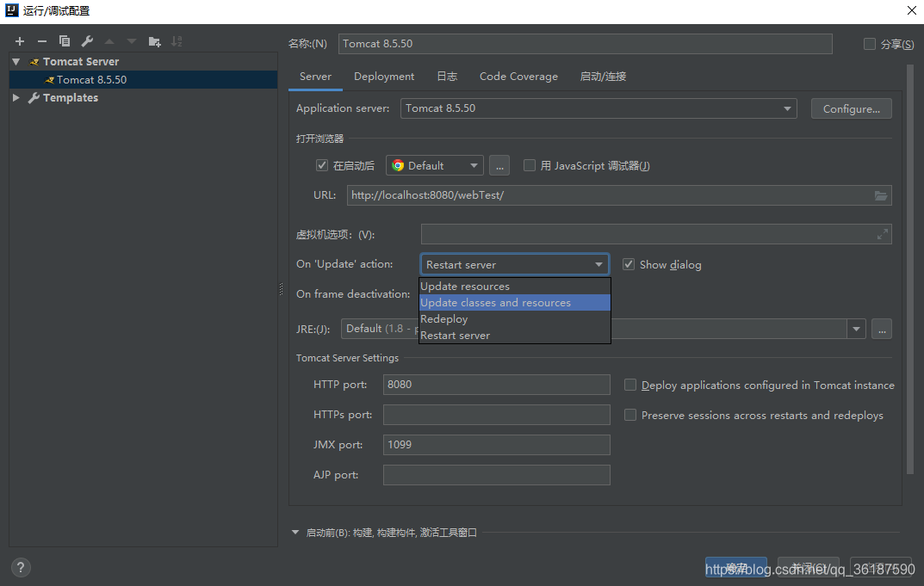This screenshot has height=586, width=924.
Task: Switch to the Server tab
Action: click(315, 77)
